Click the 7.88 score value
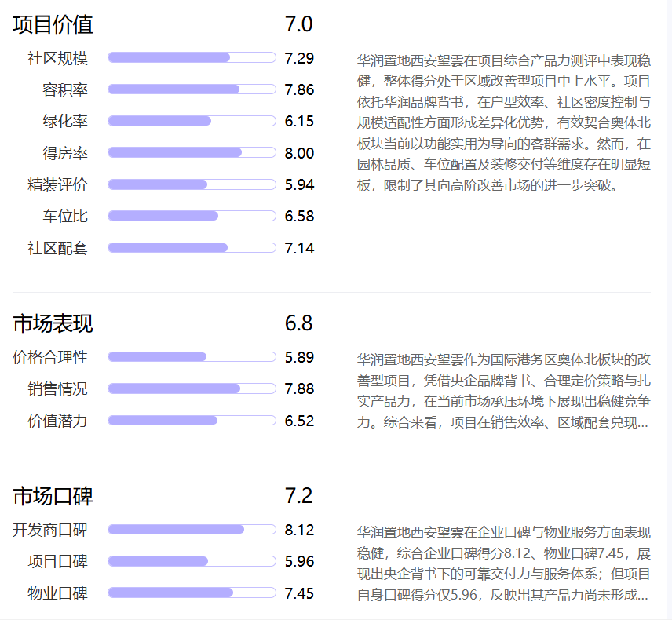Viewport: 672px width, 620px height. point(299,388)
